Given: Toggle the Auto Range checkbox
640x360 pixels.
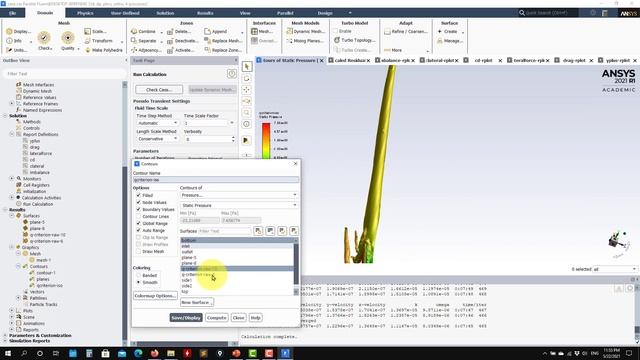Looking at the screenshot, I should (x=138, y=230).
